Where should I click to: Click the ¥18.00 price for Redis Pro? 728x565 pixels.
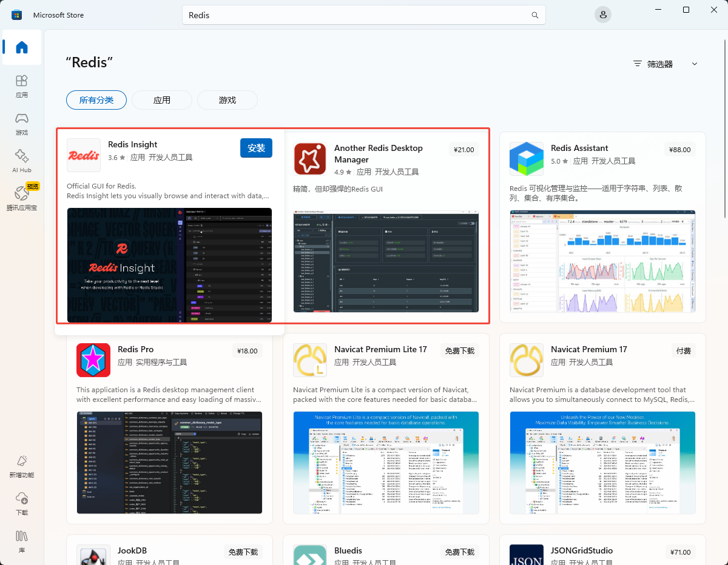tap(247, 351)
